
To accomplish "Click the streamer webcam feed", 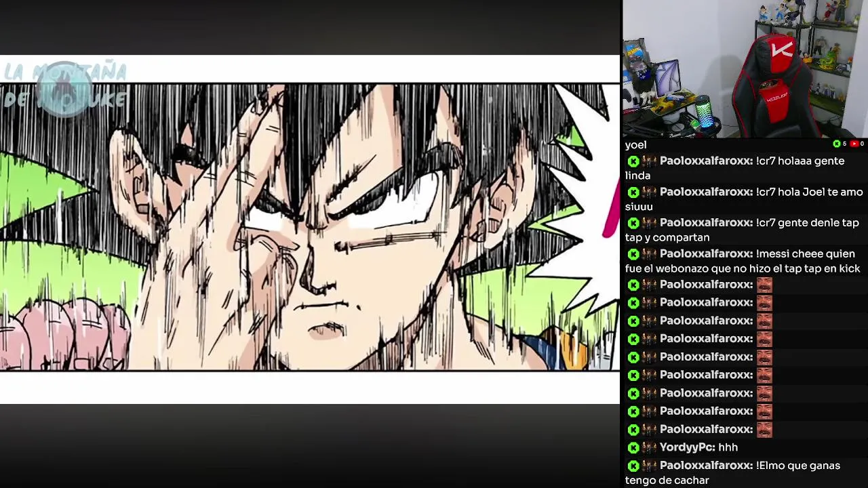I will point(745,68).
